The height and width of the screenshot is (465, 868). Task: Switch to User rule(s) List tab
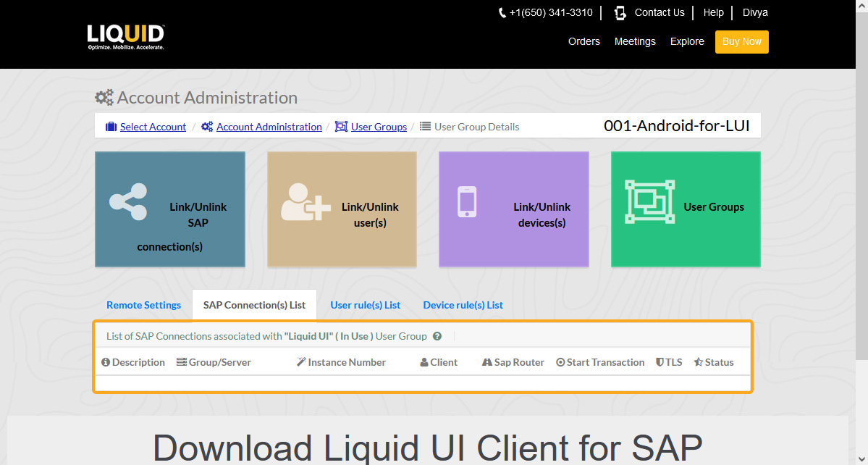(366, 305)
